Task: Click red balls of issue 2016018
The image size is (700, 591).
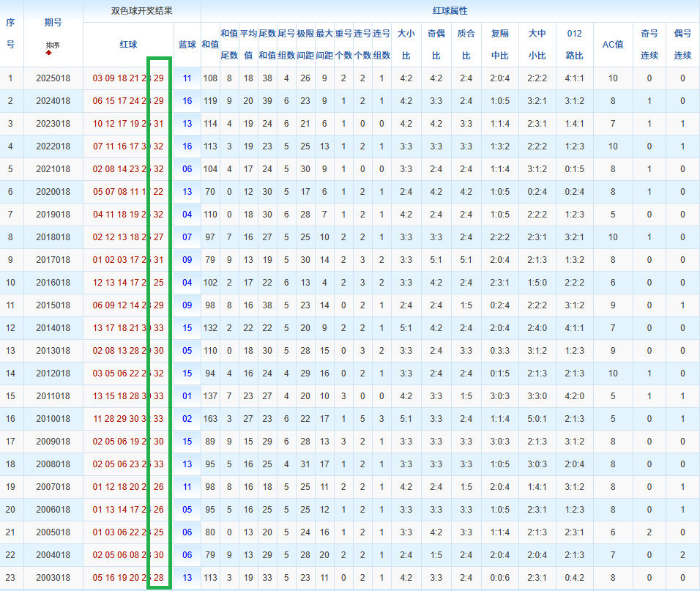Action: pos(128,283)
